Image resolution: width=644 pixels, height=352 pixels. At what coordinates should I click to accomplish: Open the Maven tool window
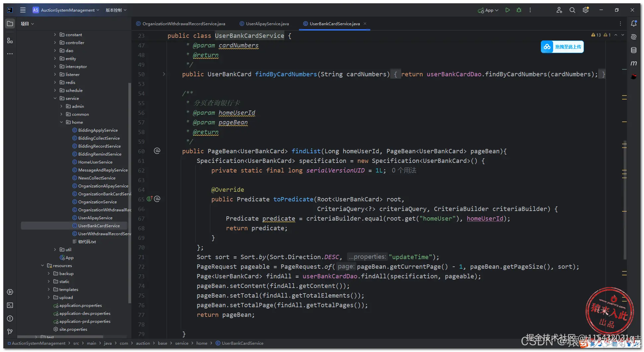[x=634, y=63]
